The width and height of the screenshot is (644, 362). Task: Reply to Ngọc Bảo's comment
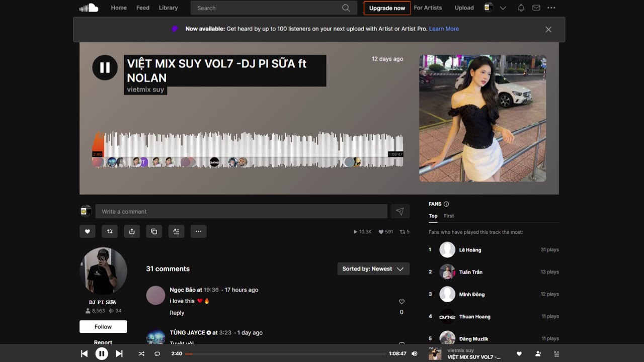(177, 313)
